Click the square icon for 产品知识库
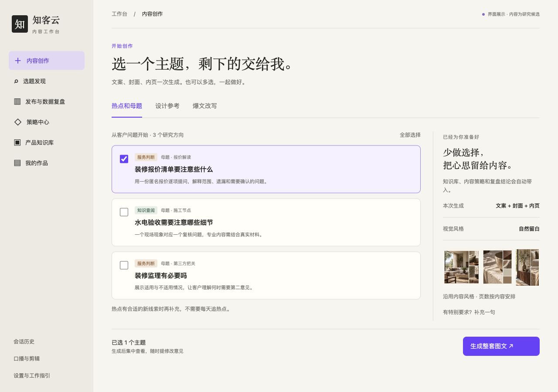Viewport: 558px width, 392px height. [17, 142]
